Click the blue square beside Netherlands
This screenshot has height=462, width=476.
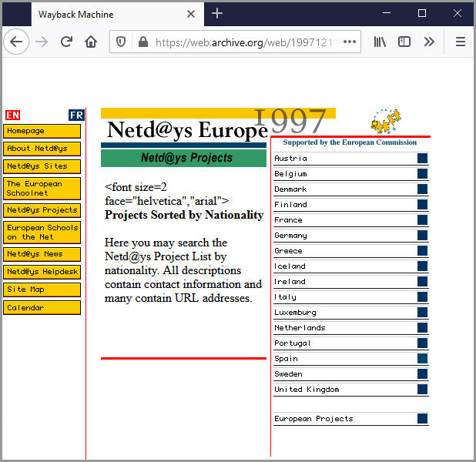422,327
